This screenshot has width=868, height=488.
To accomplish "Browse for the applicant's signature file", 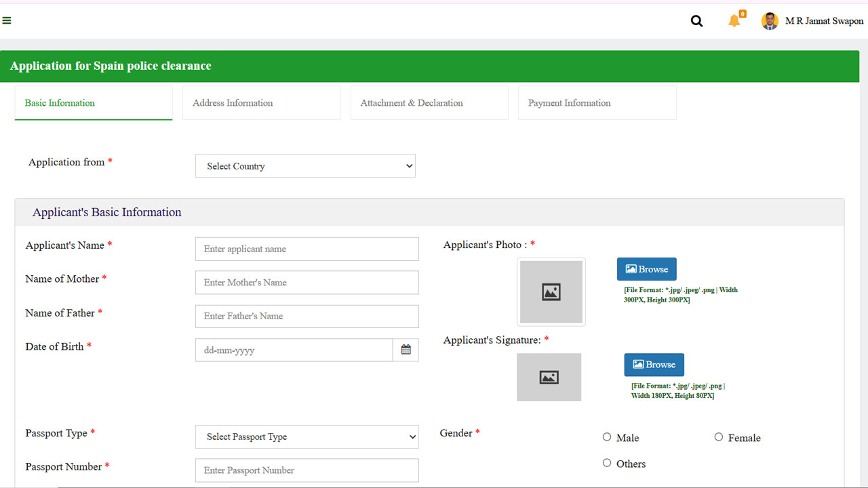I will [654, 365].
